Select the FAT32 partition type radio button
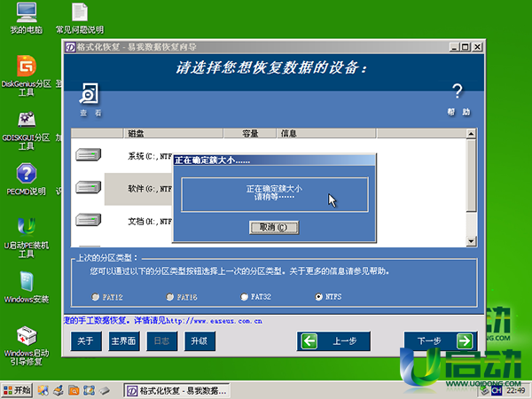This screenshot has width=532, height=399. (244, 297)
